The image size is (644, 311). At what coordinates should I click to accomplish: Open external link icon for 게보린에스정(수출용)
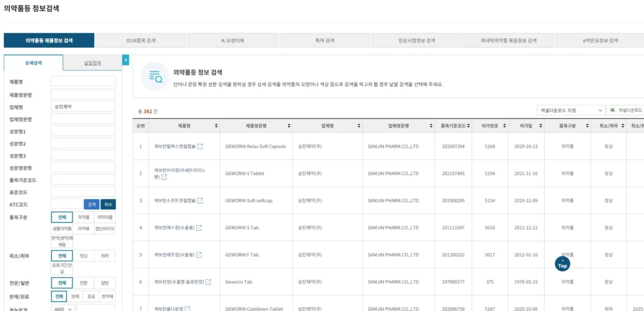(x=199, y=227)
